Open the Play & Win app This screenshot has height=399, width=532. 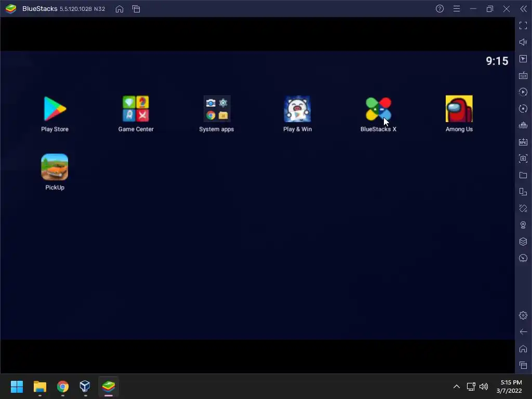(x=298, y=109)
